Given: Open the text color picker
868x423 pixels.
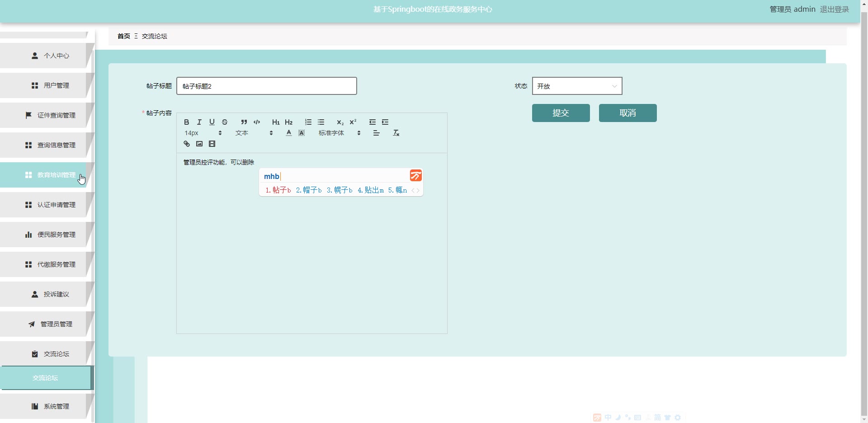Looking at the screenshot, I should pyautogui.click(x=289, y=133).
